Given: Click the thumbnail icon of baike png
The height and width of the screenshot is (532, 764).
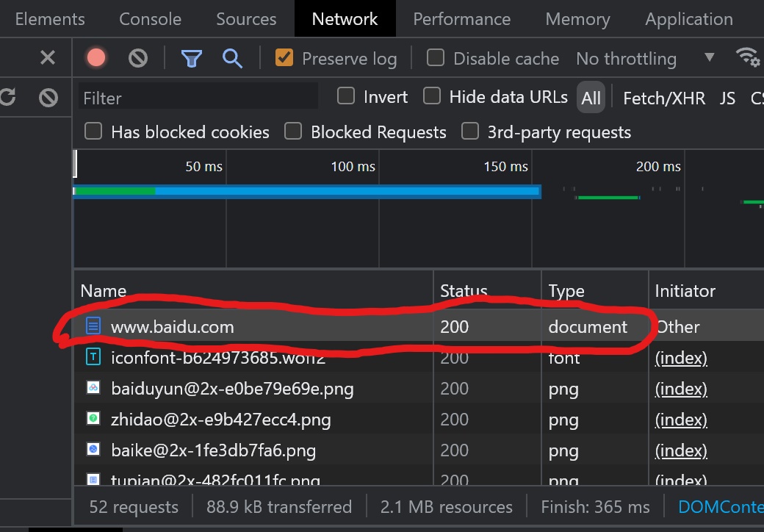Looking at the screenshot, I should (93, 449).
